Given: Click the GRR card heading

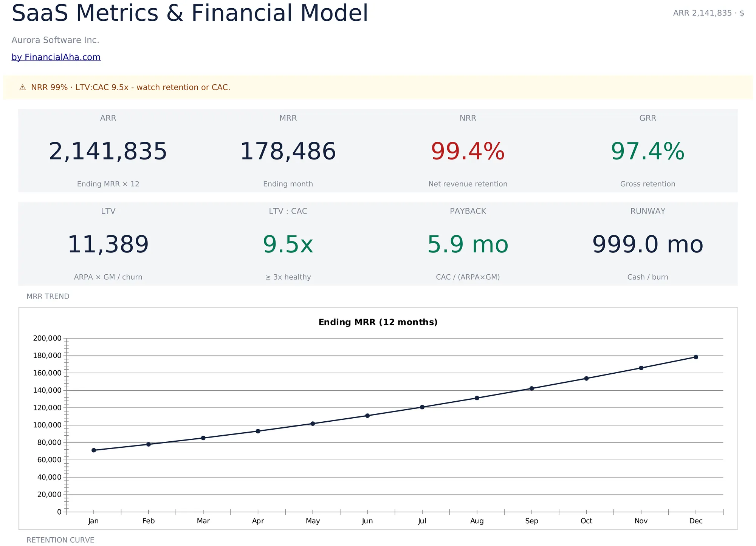Looking at the screenshot, I should click(648, 118).
